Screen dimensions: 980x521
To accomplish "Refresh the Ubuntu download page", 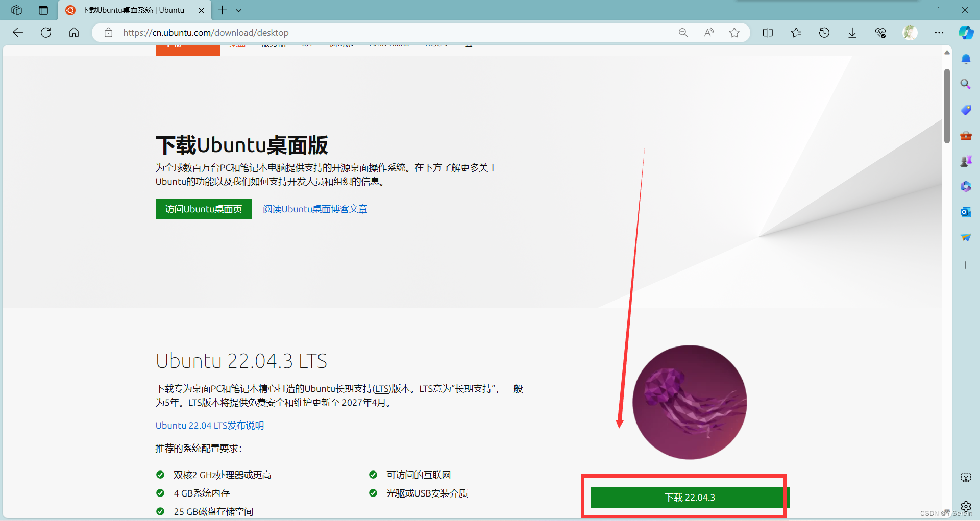I will (46, 33).
